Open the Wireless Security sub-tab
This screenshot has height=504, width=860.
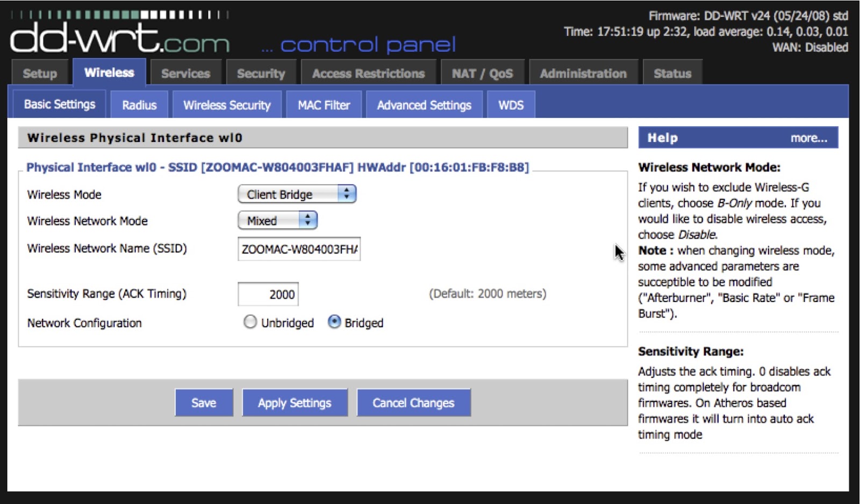pos(227,105)
